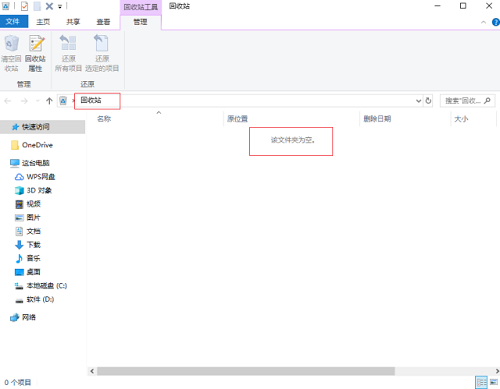Click the Recycle Bin icon in title bar
The image size is (500, 389).
pos(6,6)
